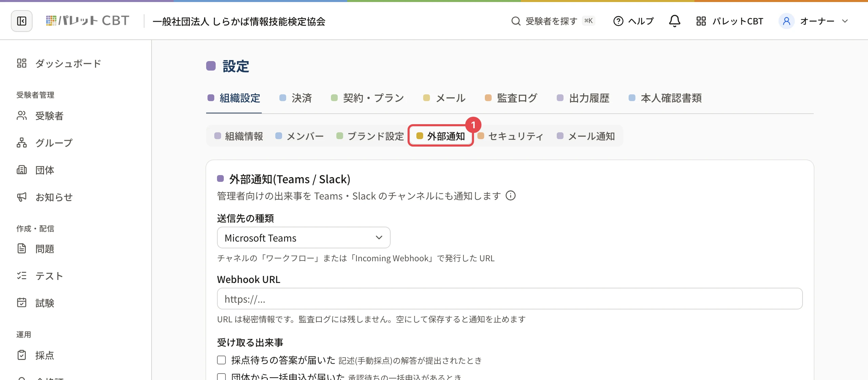
Task: Open お知らせ in the sidebar
Action: click(x=44, y=197)
